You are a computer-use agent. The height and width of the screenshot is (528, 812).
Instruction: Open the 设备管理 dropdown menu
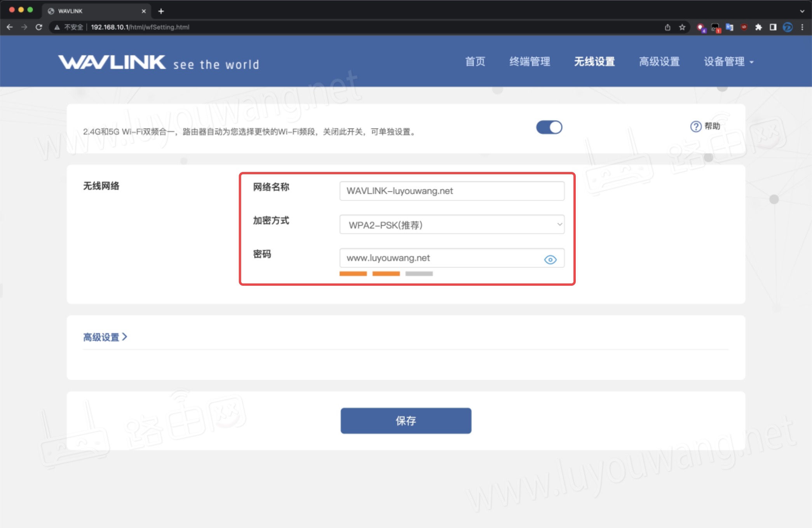tap(728, 61)
